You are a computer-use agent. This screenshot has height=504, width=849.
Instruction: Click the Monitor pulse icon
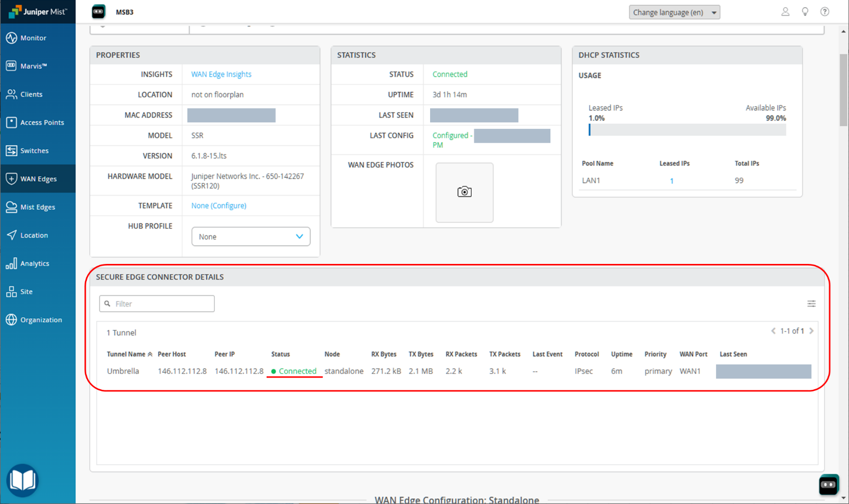point(11,38)
